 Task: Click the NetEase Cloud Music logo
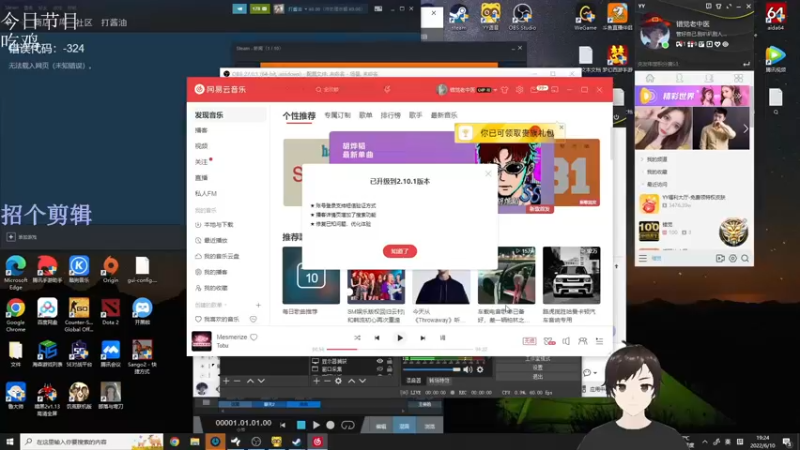220,89
